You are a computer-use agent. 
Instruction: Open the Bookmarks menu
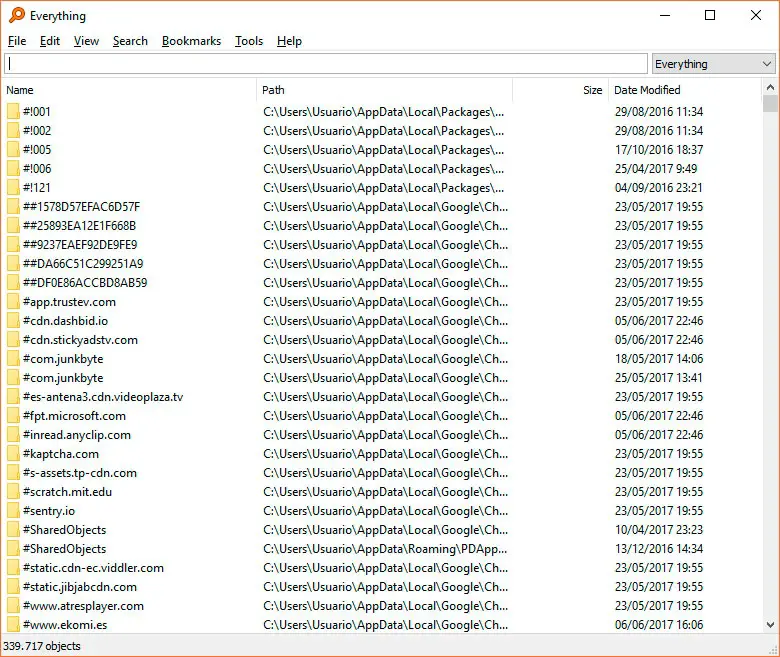(x=191, y=41)
